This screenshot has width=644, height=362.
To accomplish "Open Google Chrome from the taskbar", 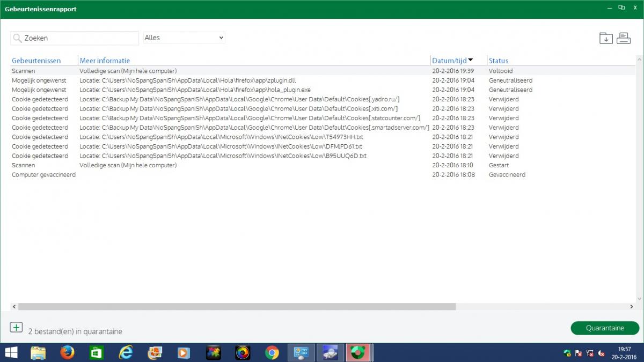I will pos(272,352).
